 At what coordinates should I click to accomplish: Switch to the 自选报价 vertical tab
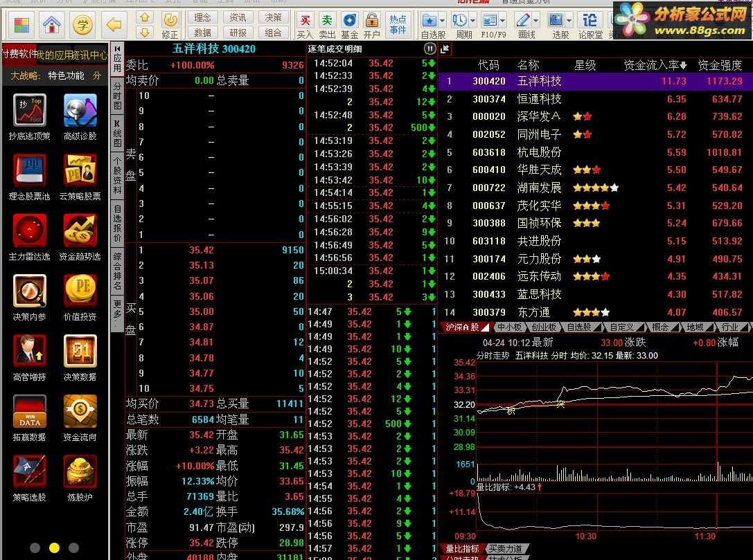point(117,223)
